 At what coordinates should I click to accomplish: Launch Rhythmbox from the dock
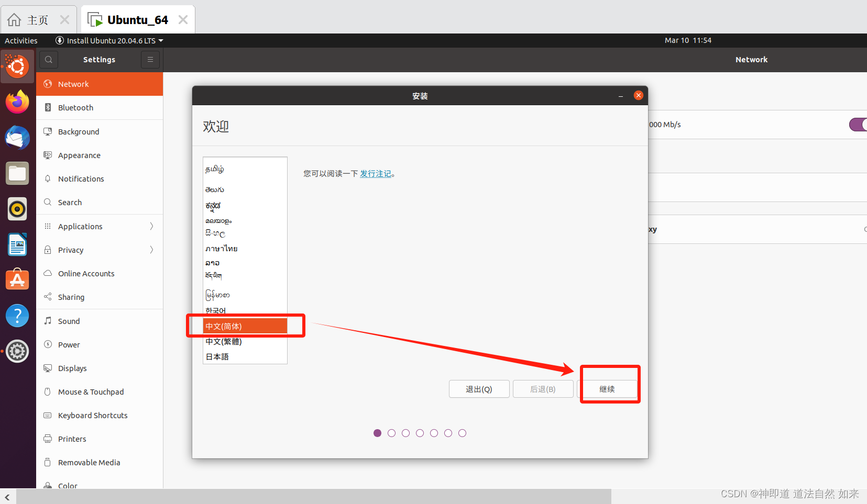(17, 209)
